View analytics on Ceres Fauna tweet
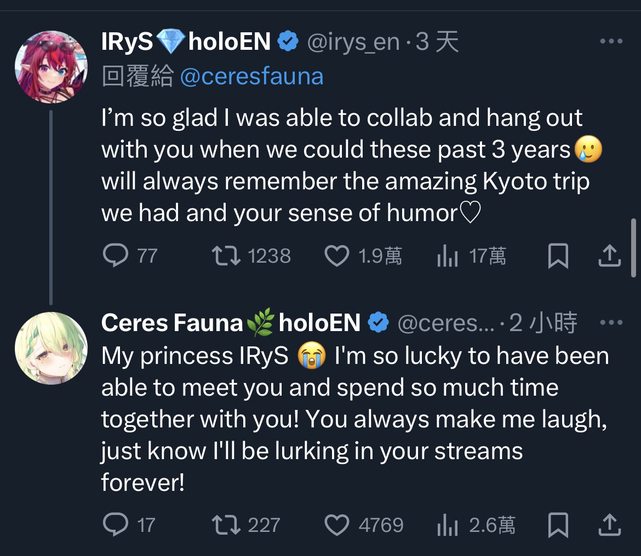The height and width of the screenshot is (556, 641). [x=447, y=524]
